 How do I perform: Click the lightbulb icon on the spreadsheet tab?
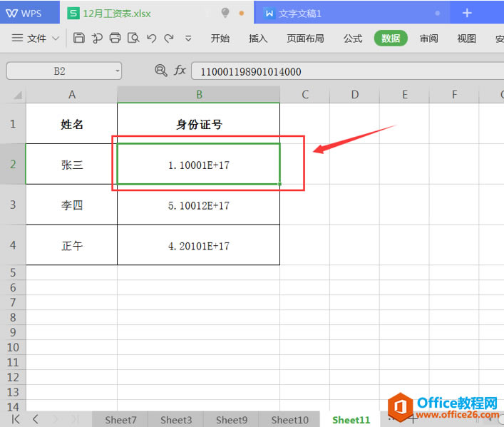(225, 13)
